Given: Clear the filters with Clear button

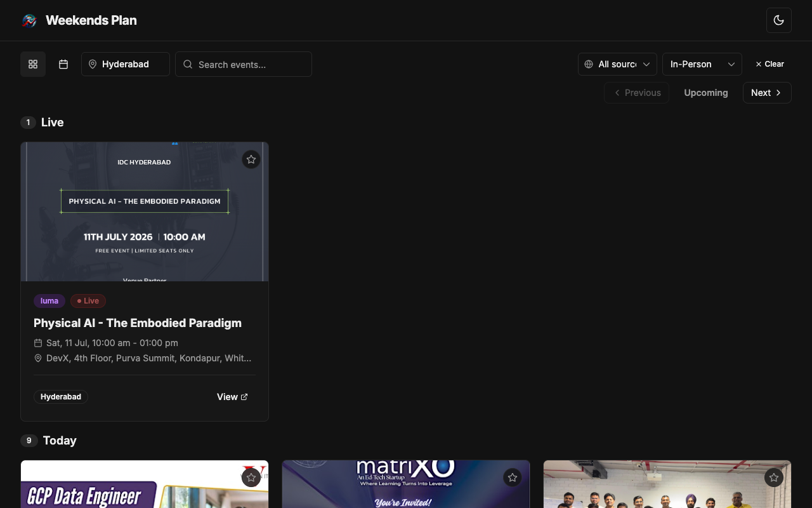Looking at the screenshot, I should (769, 64).
